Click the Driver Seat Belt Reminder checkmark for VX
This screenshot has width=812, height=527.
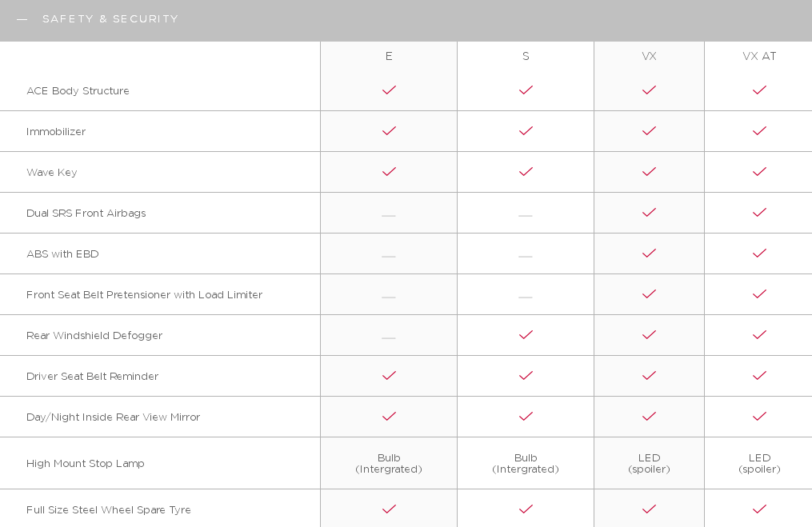[649, 376]
